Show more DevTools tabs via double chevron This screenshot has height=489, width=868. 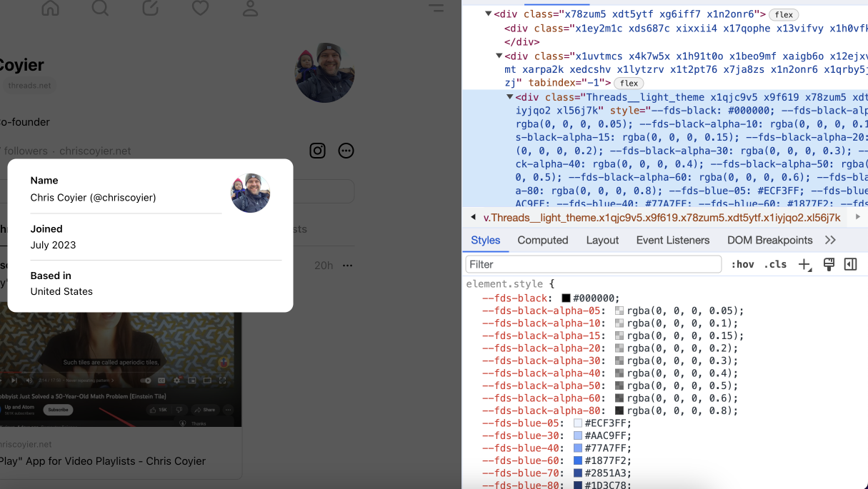830,240
